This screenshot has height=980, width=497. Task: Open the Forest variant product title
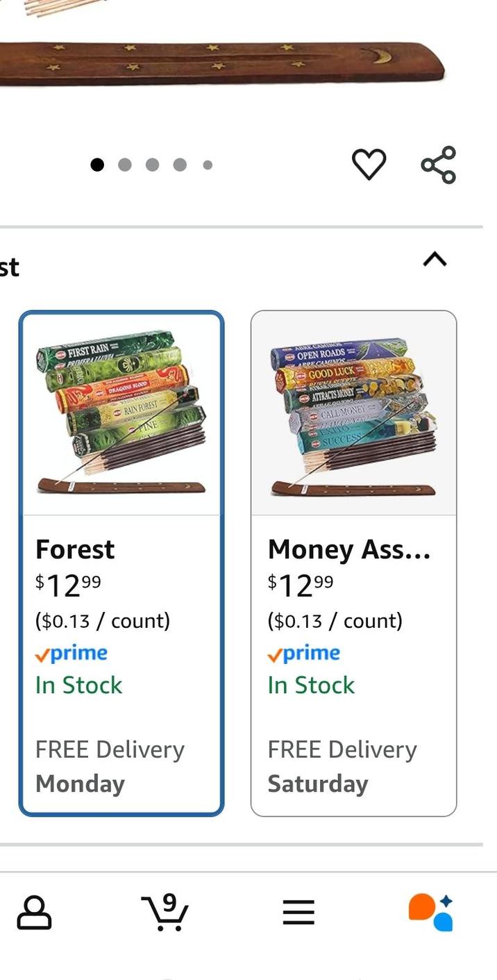coord(74,549)
